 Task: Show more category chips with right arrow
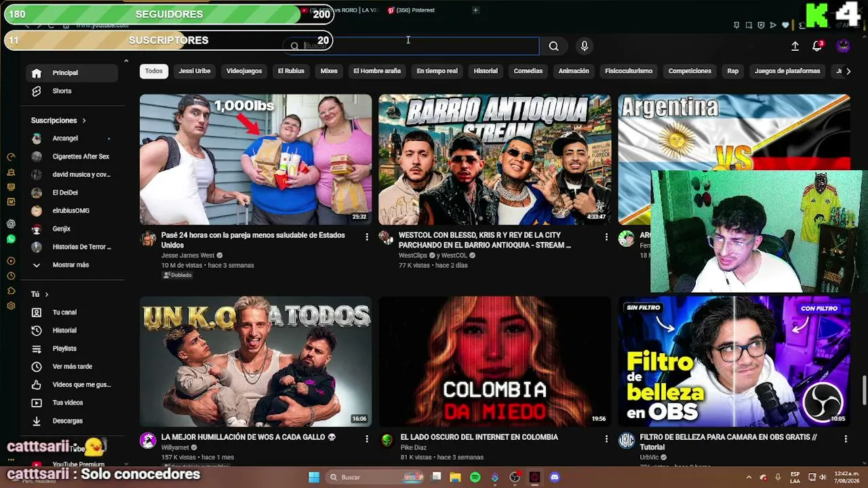848,71
